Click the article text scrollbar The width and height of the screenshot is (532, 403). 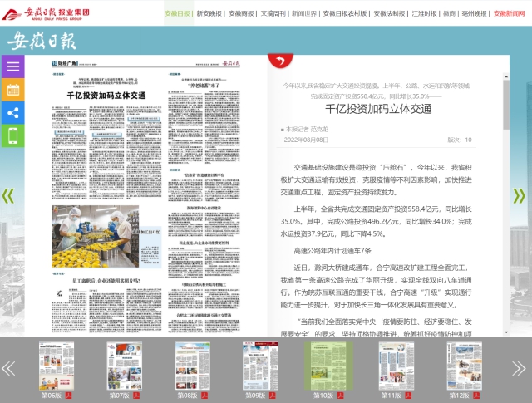tap(505, 108)
